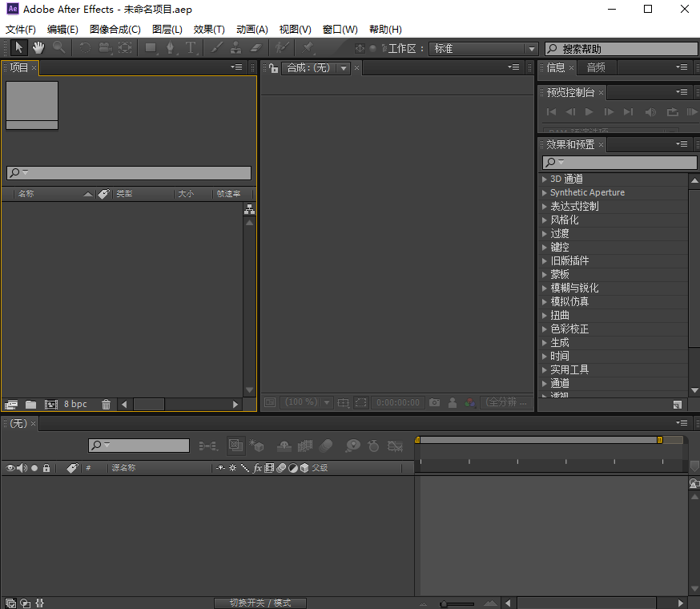Switch to the 音频 tab
The height and width of the screenshot is (609, 700).
(x=597, y=67)
